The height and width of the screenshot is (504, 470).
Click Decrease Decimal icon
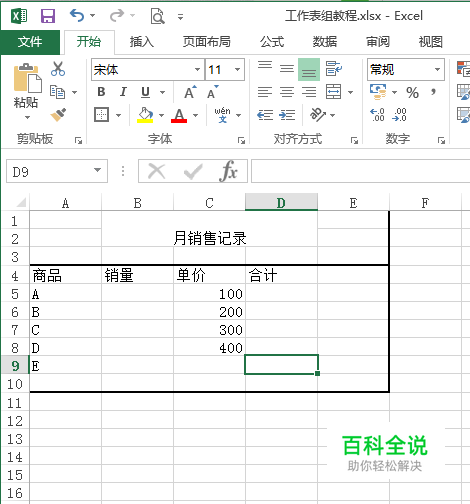[x=400, y=115]
